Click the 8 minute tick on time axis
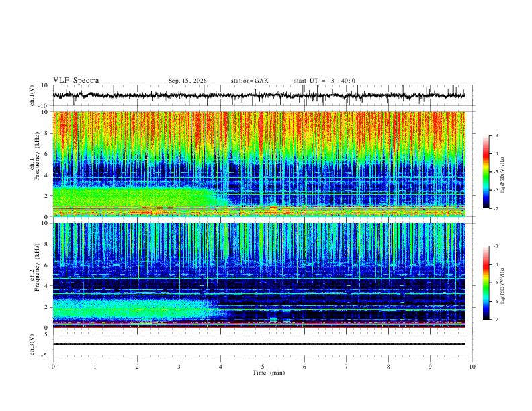 388,367
